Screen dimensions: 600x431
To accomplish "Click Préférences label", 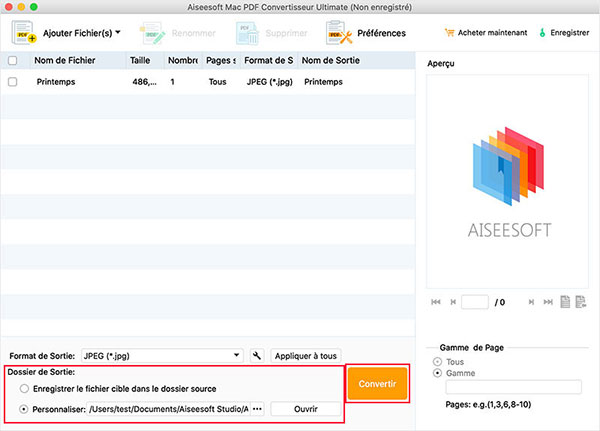I will pos(382,33).
